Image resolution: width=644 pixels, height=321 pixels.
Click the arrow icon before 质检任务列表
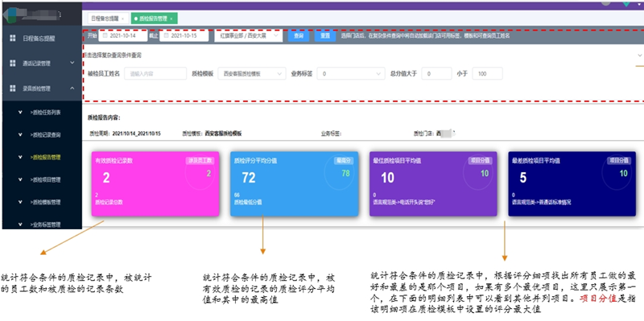pyautogui.click(x=20, y=112)
